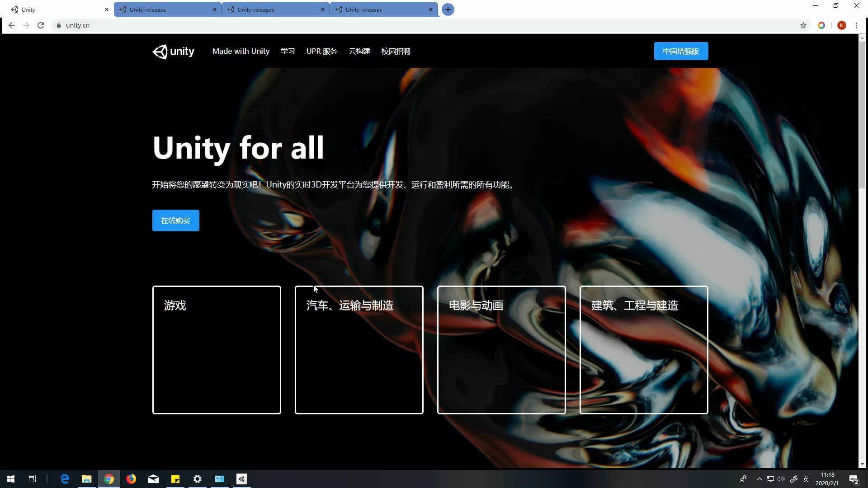The height and width of the screenshot is (488, 868).
Task: Open a new browser tab
Action: [448, 9]
